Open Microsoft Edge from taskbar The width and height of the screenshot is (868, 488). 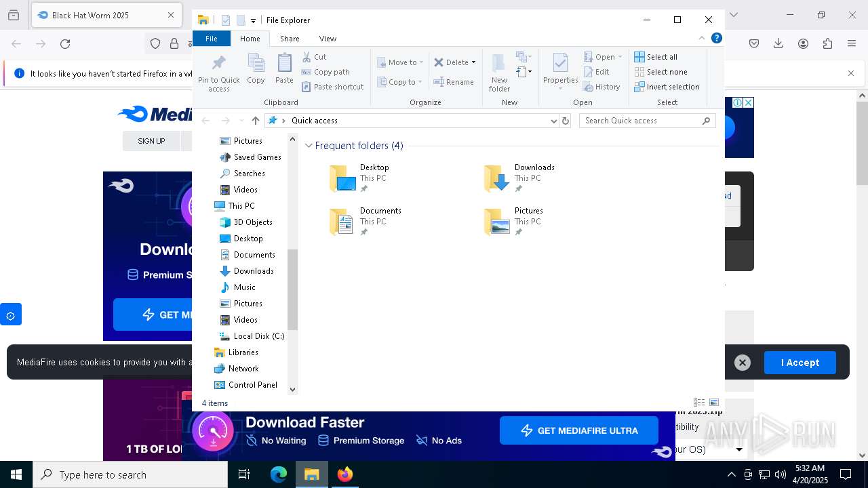[279, 474]
